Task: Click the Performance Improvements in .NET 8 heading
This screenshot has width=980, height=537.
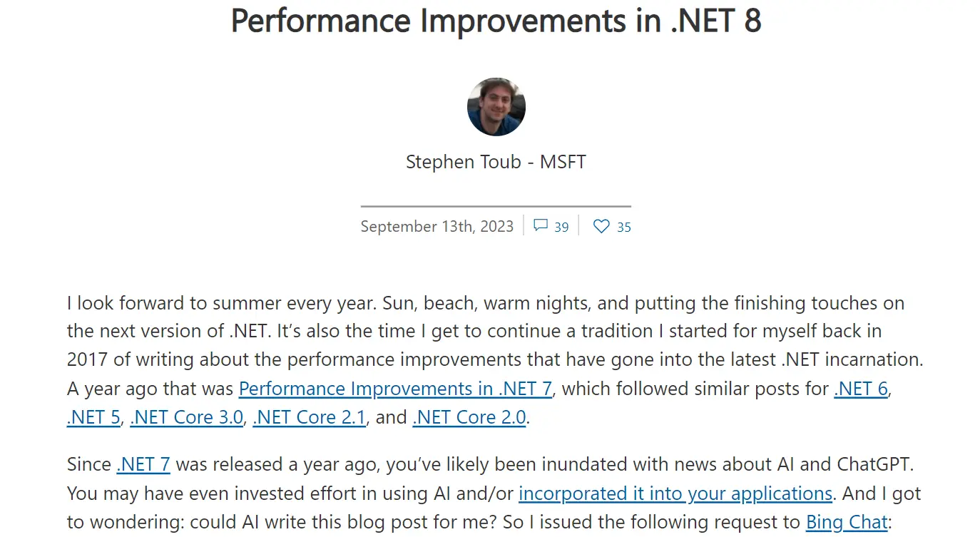Action: click(496, 21)
